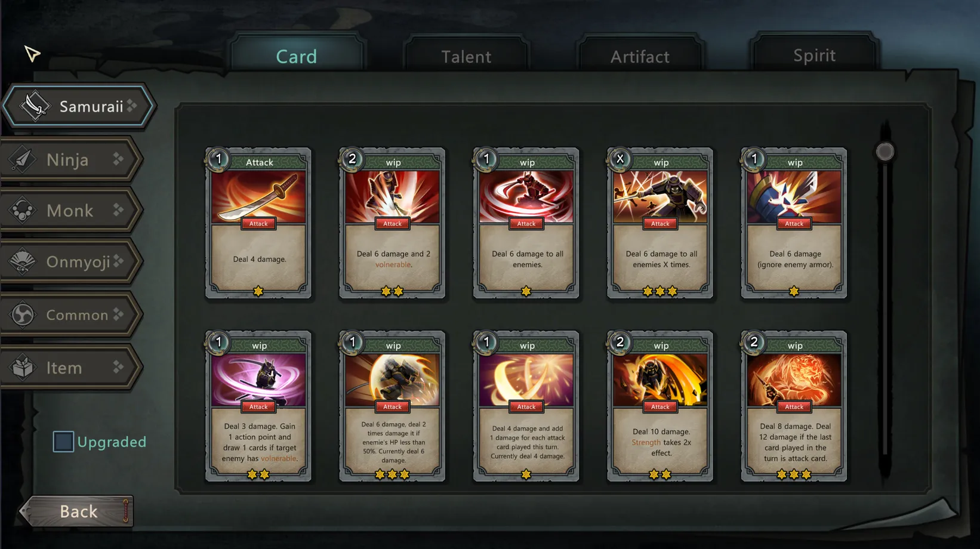
Task: Choose the Monk beads icon
Action: [x=23, y=211]
